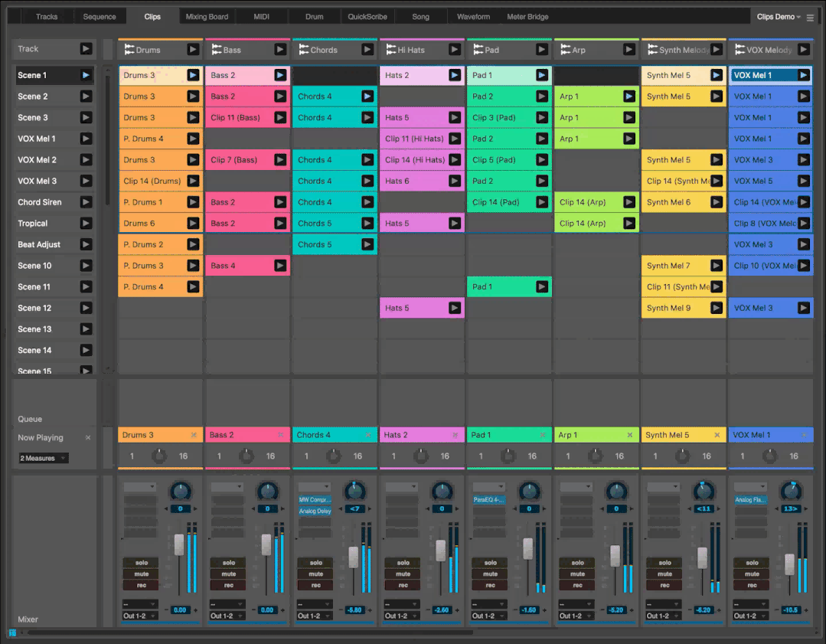Solo the Drums mixer channel
Screen dimensions: 826x644
point(142,563)
